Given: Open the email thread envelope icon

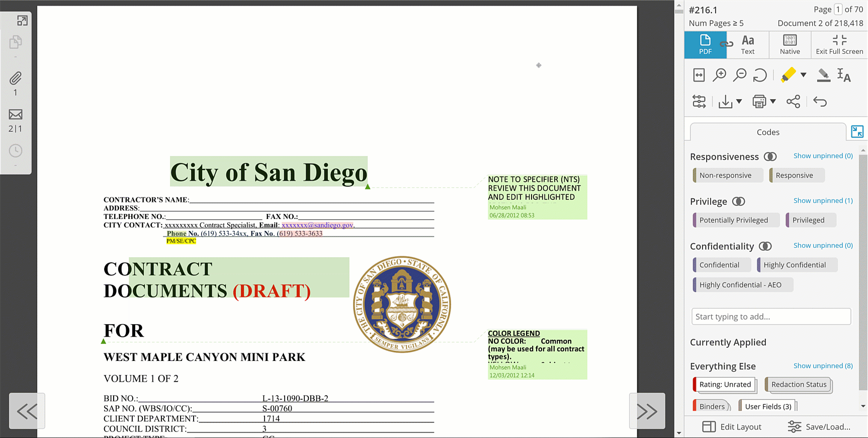Looking at the screenshot, I should [x=16, y=115].
